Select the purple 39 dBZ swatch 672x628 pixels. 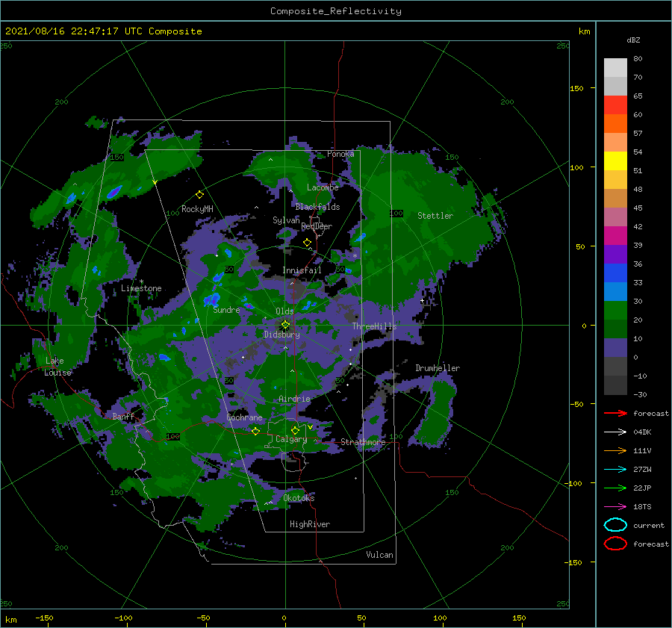pyautogui.click(x=615, y=254)
